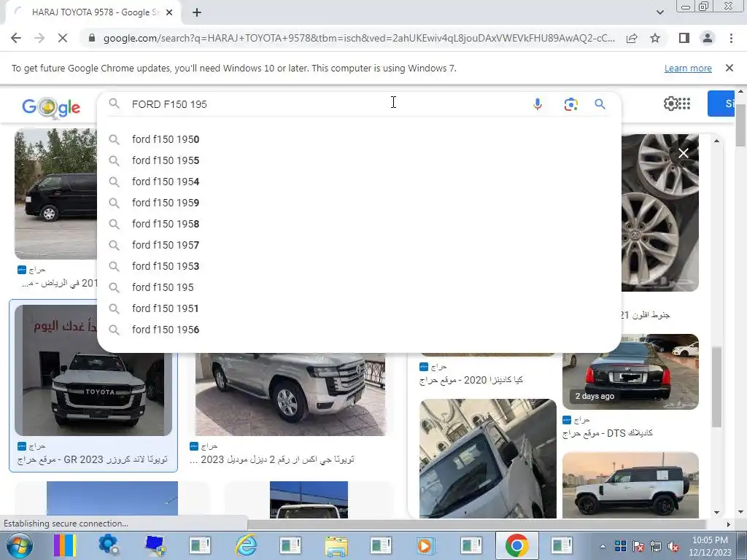Screen dimensions: 747x560
Task: Choose suggestion ford f150 1950
Action: pos(359,139)
